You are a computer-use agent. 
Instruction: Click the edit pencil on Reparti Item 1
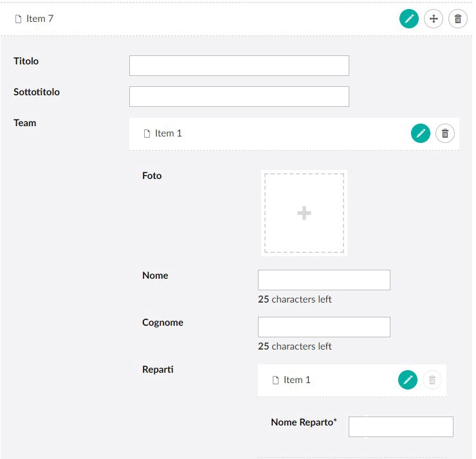tap(408, 380)
